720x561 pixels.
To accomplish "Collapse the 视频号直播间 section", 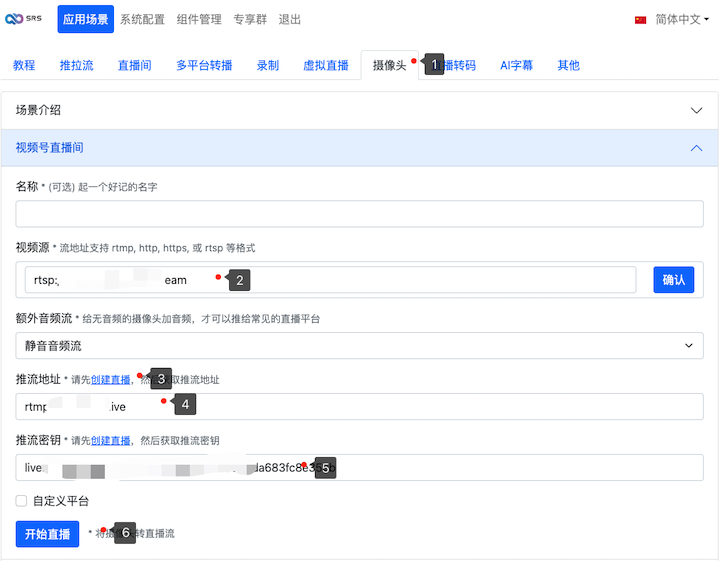I will click(359, 147).
